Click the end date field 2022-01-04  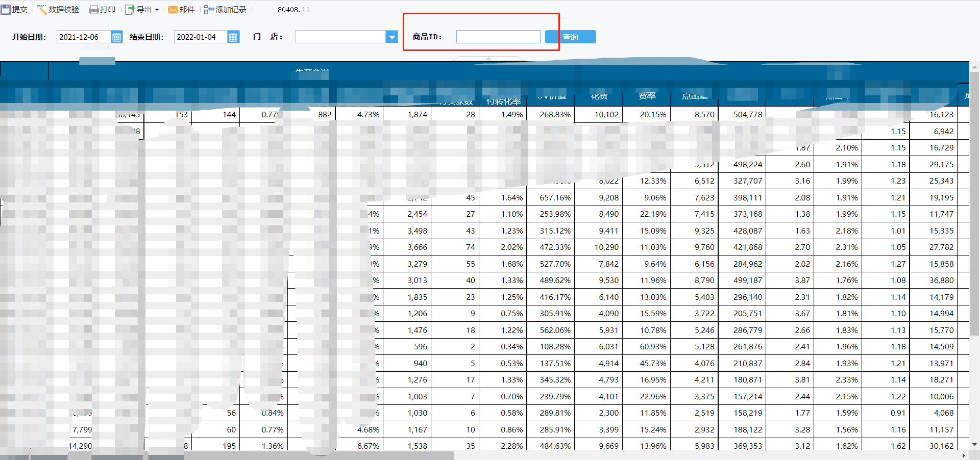pyautogui.click(x=201, y=37)
